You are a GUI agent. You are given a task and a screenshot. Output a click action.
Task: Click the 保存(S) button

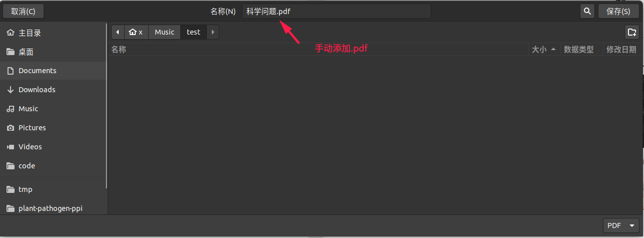coord(618,11)
